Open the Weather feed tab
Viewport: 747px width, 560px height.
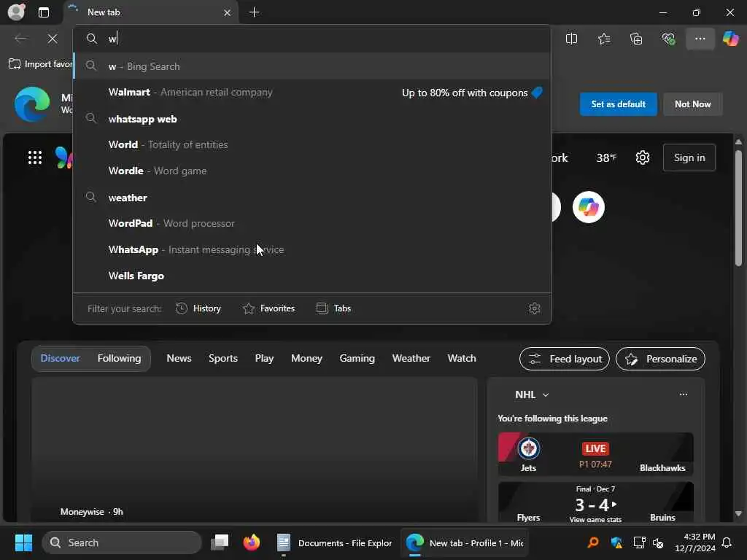point(411,359)
